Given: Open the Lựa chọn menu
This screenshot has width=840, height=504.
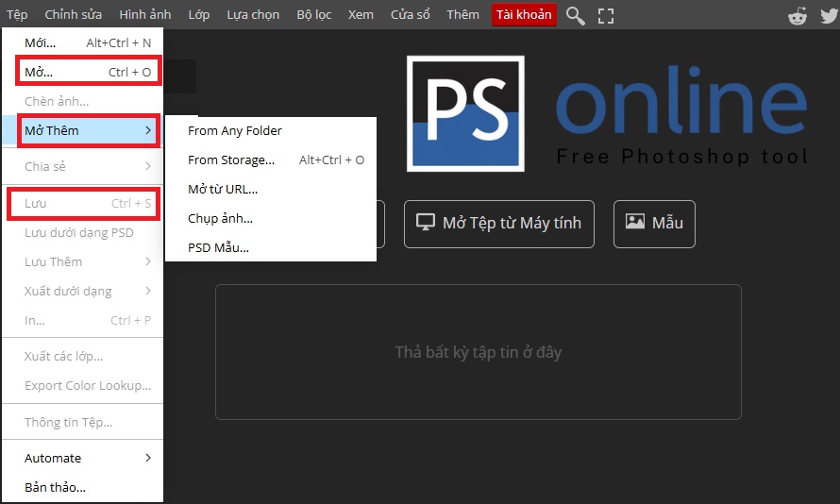Looking at the screenshot, I should click(253, 14).
